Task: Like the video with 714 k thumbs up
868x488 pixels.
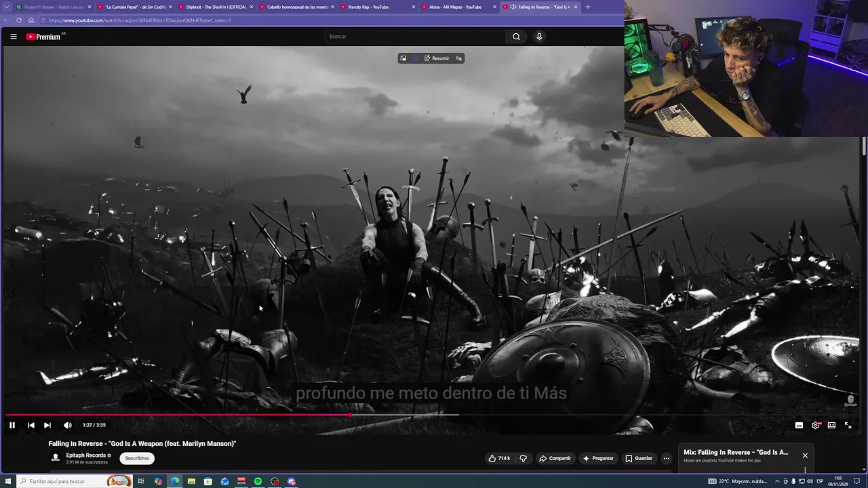Action: 499,458
